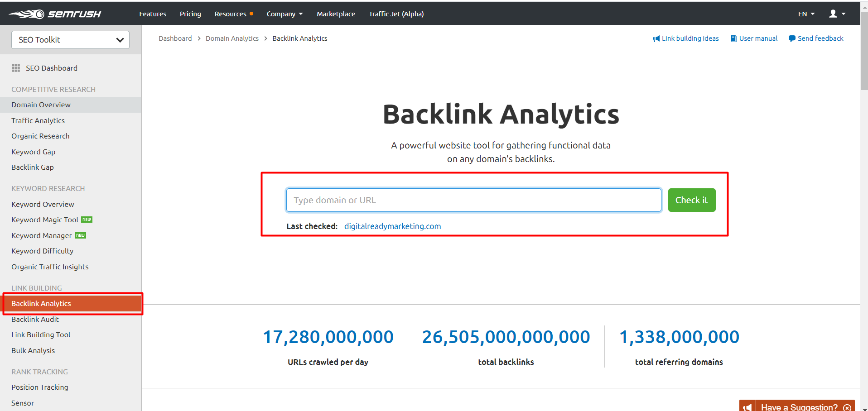The width and height of the screenshot is (868, 411).
Task: Click the Semrush logo
Action: 55,14
